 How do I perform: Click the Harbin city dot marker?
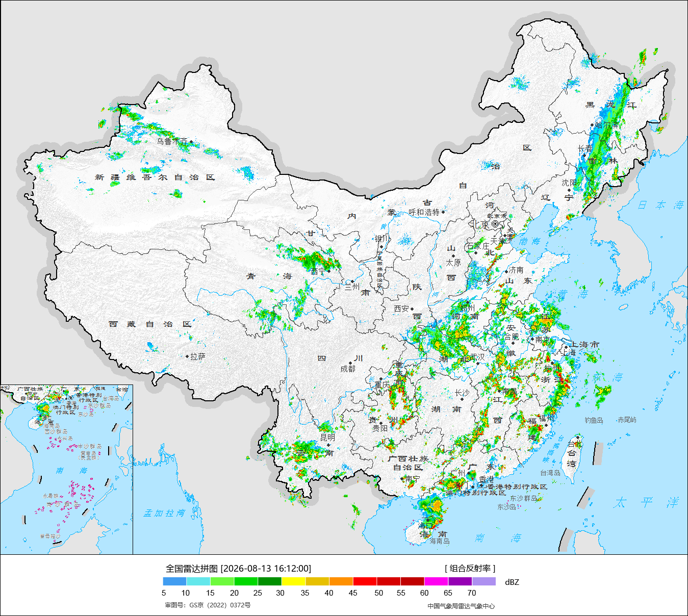pos(592,125)
